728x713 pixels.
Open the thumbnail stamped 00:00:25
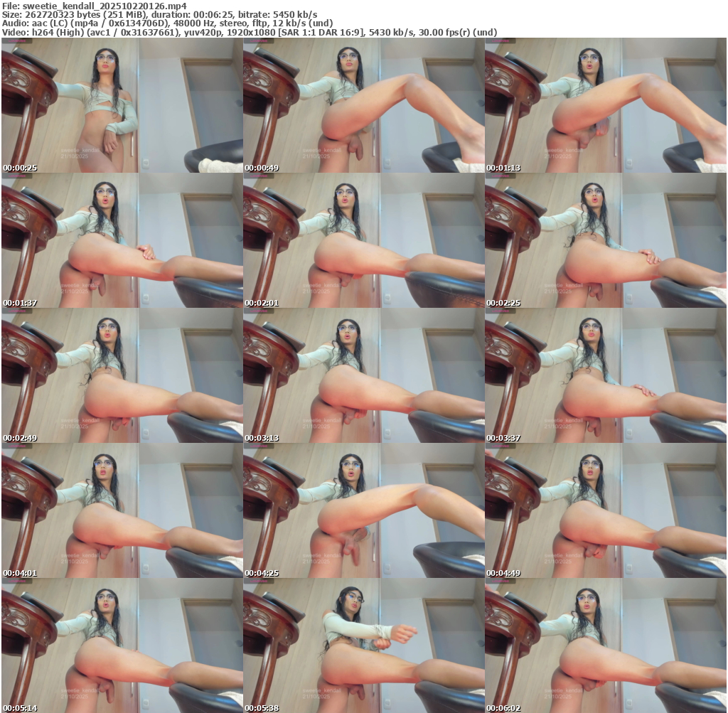tap(122, 105)
